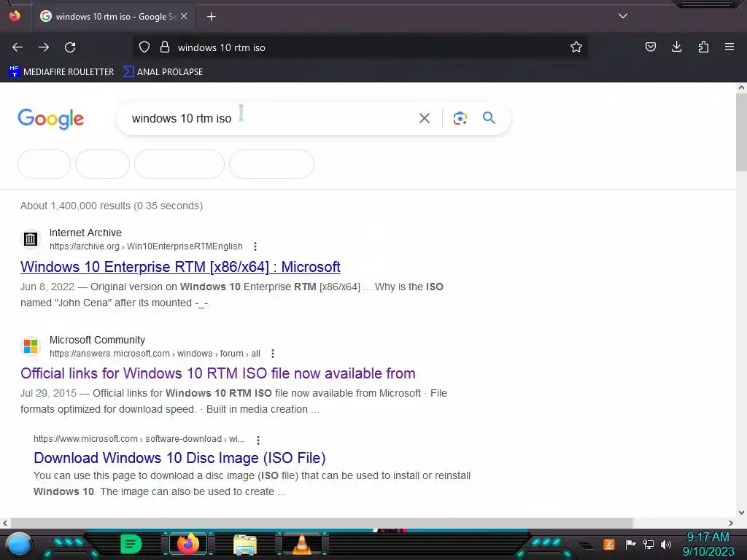The image size is (747, 560).
Task: Open more options for the Microsoft Community result
Action: coord(273,354)
